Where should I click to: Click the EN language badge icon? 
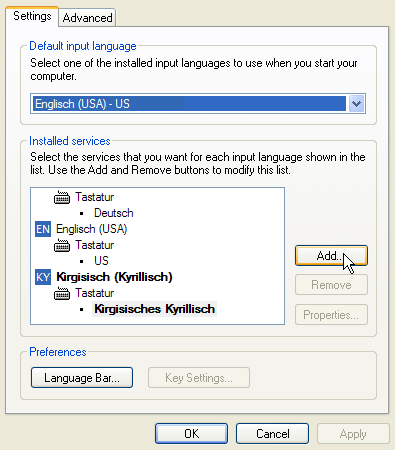pos(43,229)
